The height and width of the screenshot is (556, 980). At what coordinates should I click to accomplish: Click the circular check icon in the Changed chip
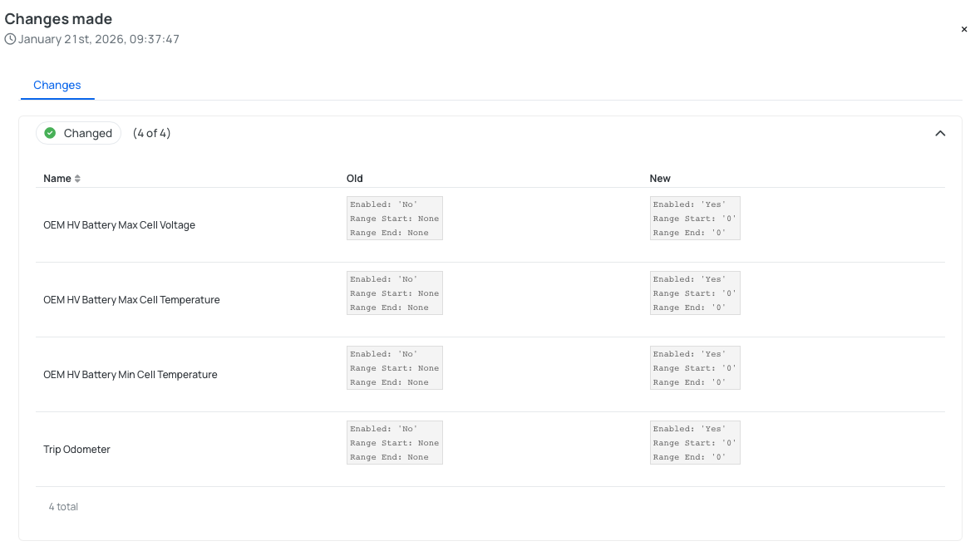click(x=50, y=132)
